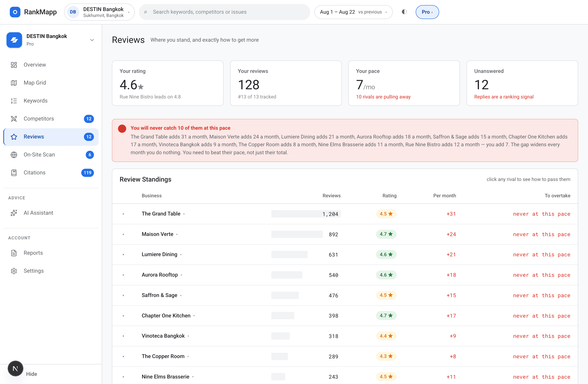Click the Unanswered reviews card
588x384 pixels.
[522, 83]
